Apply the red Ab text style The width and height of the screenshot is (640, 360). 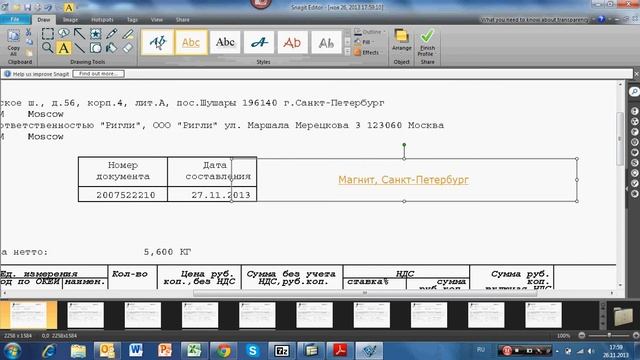tap(292, 42)
